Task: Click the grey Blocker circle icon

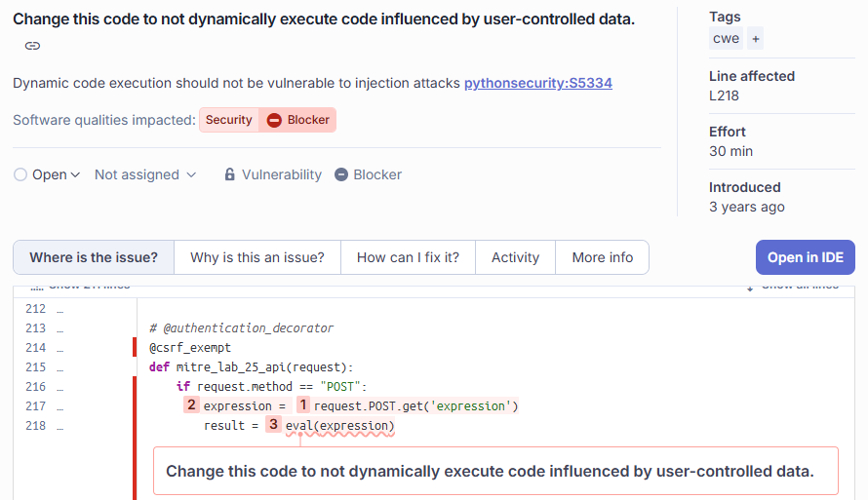Action: [341, 174]
